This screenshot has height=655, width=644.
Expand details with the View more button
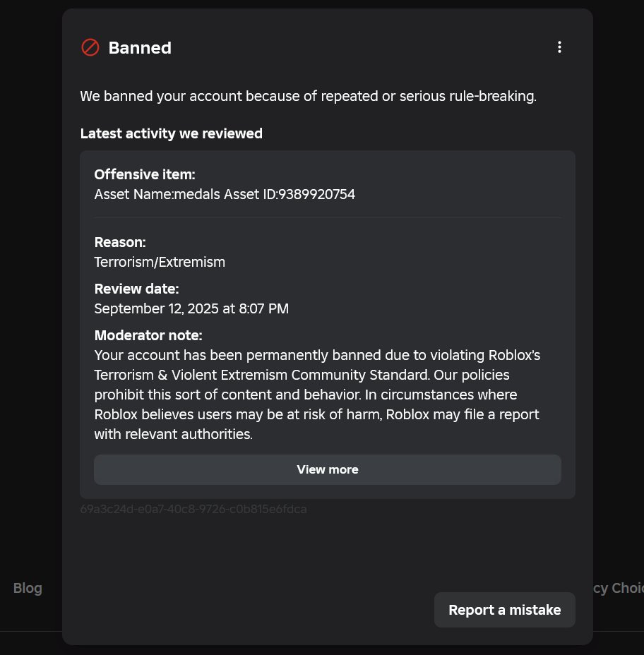[327, 469]
